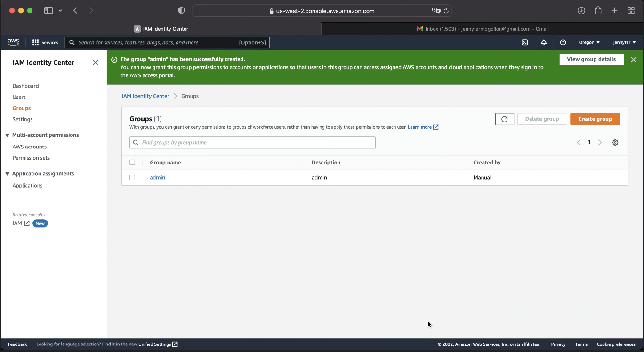Click the Delete group button
This screenshot has width=644, height=352.
542,119
